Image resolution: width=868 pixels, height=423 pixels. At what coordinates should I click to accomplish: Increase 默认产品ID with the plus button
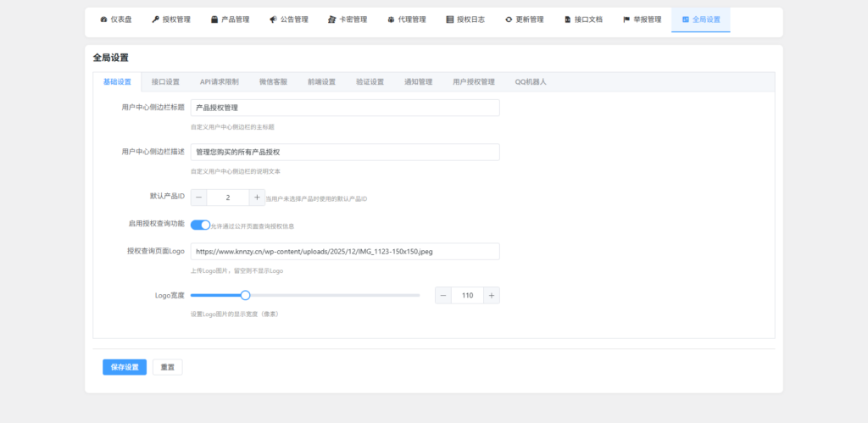coord(257,198)
